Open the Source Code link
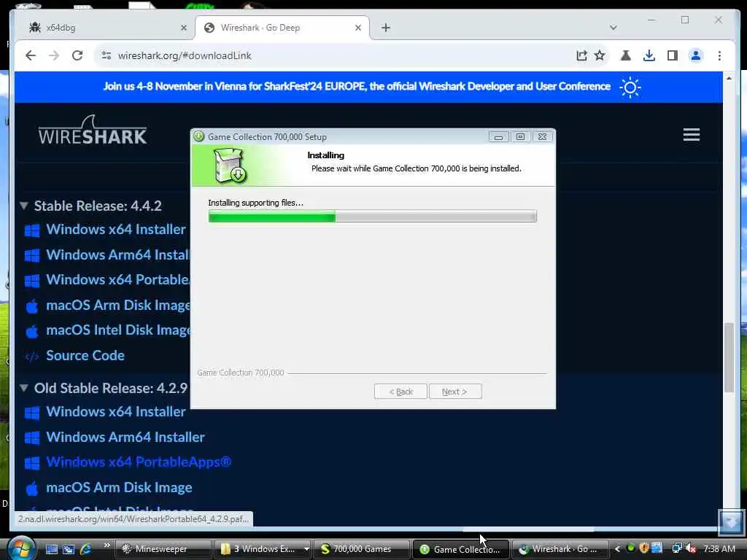 [85, 356]
